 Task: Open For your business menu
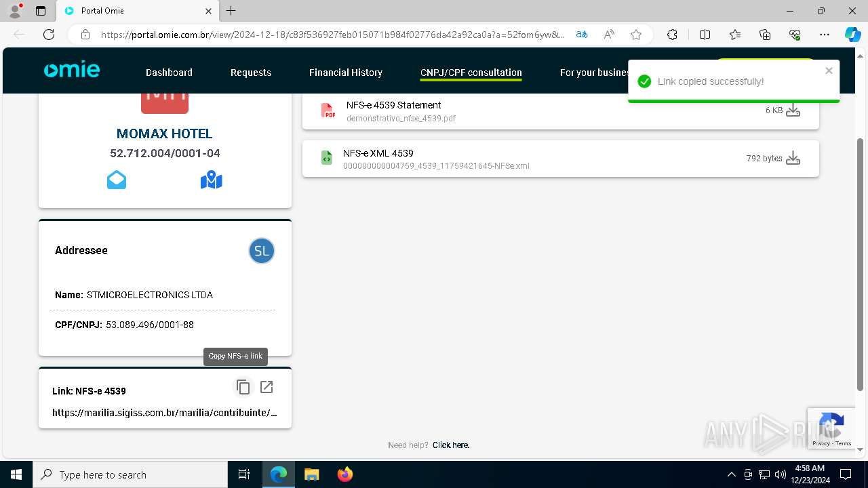(x=594, y=73)
